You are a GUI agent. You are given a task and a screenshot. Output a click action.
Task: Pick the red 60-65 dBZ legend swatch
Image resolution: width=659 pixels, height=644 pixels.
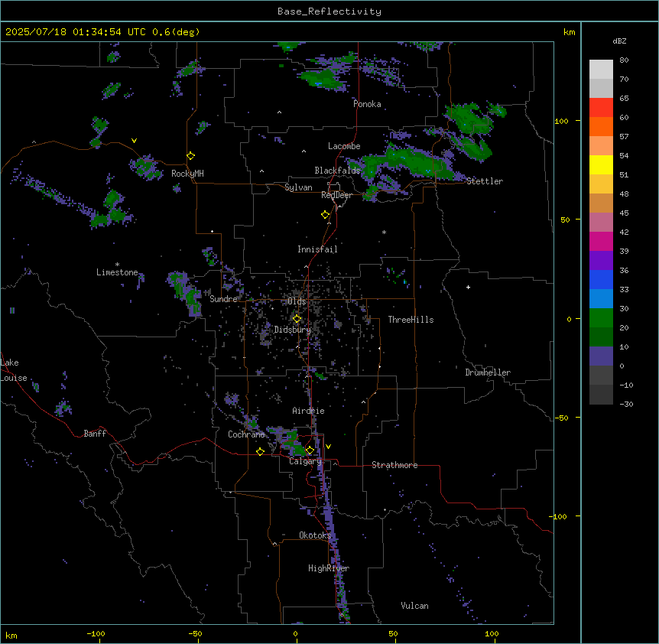[601, 108]
